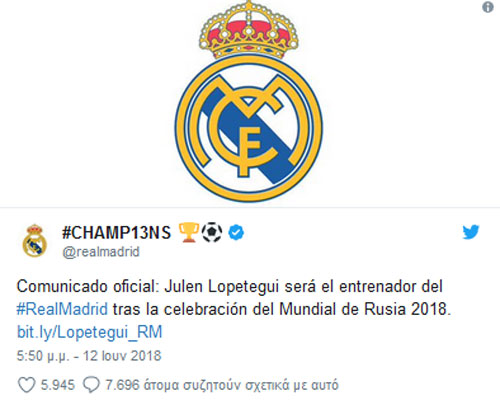Click the #CHAMP13NS display name

point(116,232)
